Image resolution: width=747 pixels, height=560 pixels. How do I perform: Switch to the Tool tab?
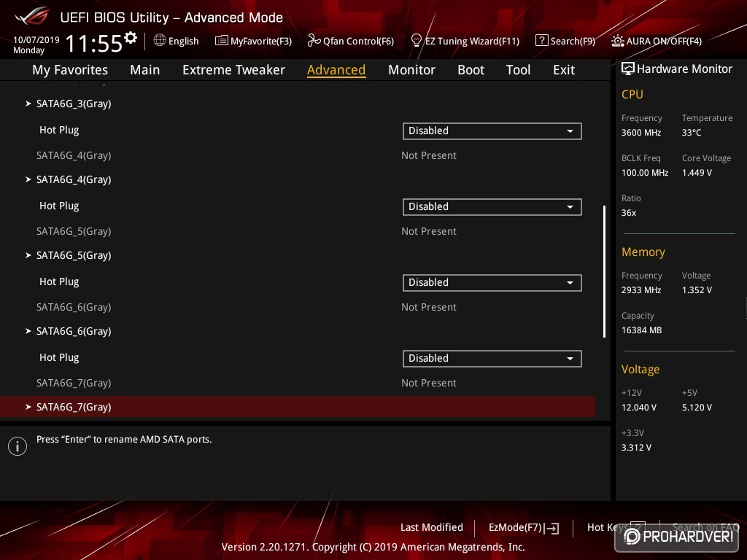click(519, 70)
